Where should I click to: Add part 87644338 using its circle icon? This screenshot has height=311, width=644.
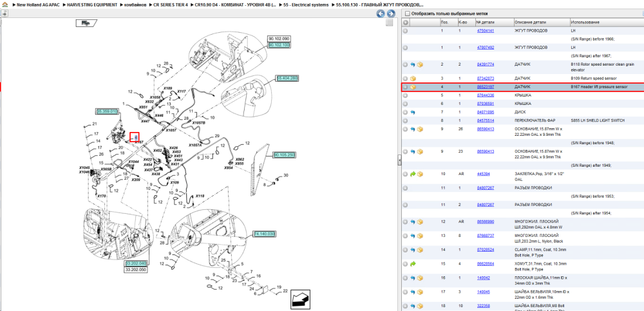click(405, 95)
